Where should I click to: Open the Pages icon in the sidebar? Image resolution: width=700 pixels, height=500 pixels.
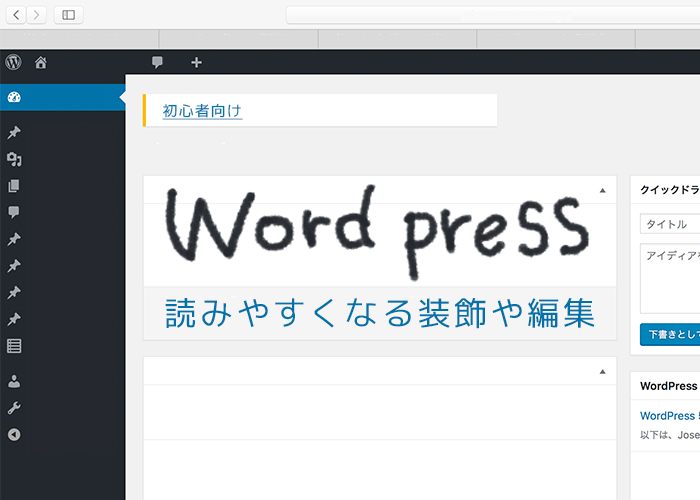click(x=14, y=186)
